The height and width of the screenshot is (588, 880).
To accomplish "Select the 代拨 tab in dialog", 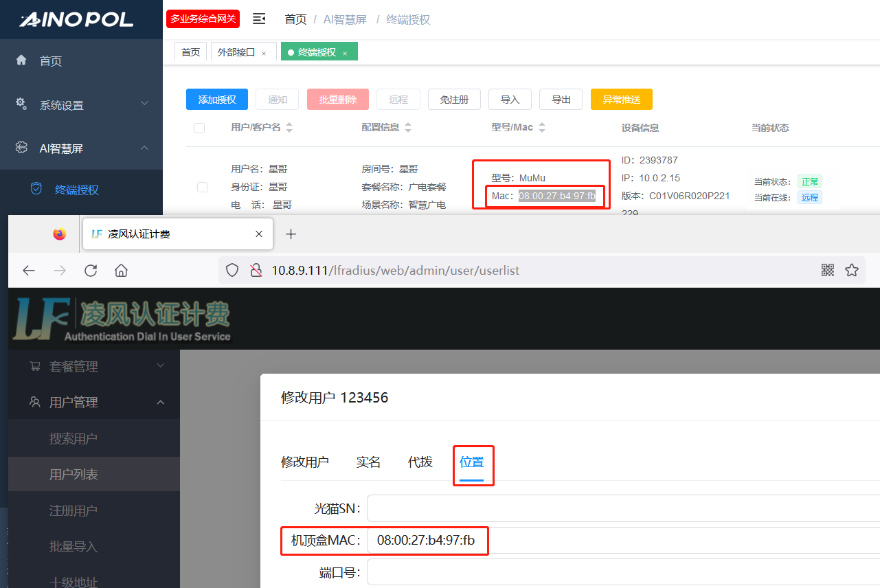I will [420, 462].
